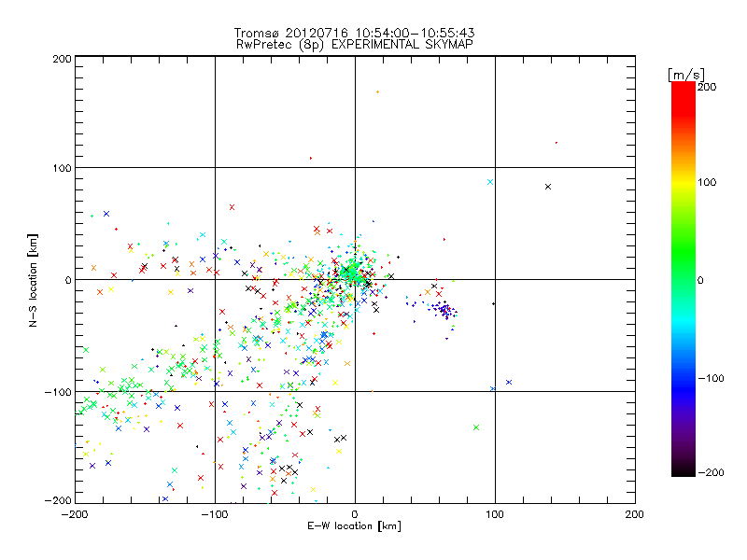Screen dimensions: 747x560
Task: Click the y-axis tick label '-200' on the plot
Action: (x=58, y=500)
